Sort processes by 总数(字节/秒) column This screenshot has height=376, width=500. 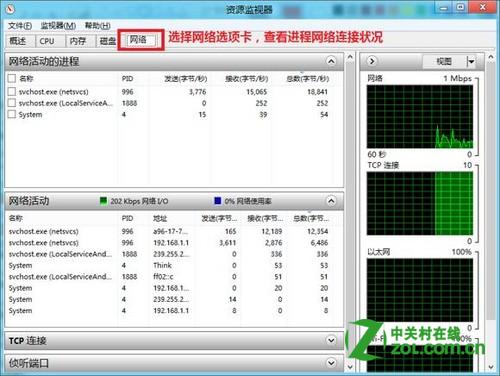pos(308,79)
